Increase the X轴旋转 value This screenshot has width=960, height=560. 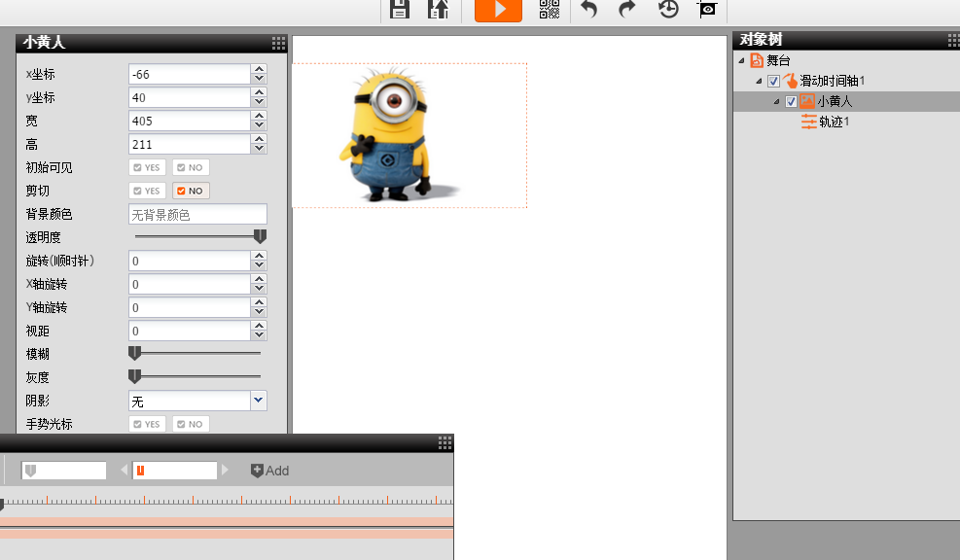click(x=259, y=279)
